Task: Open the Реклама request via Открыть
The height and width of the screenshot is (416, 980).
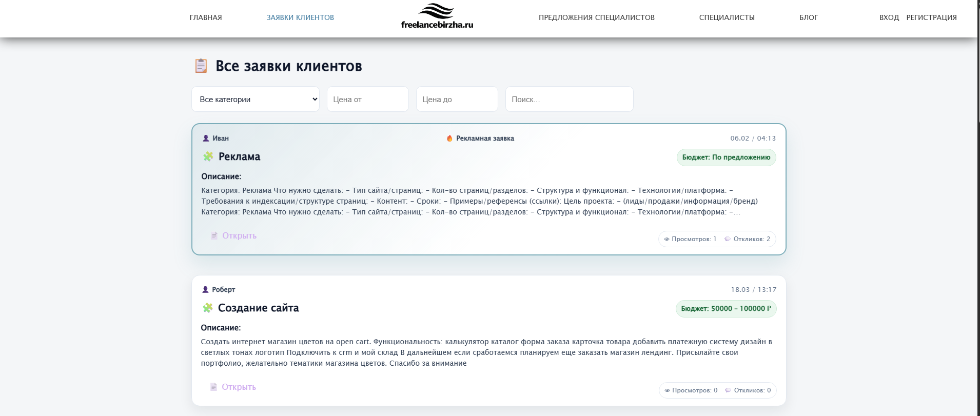Action: click(x=239, y=235)
